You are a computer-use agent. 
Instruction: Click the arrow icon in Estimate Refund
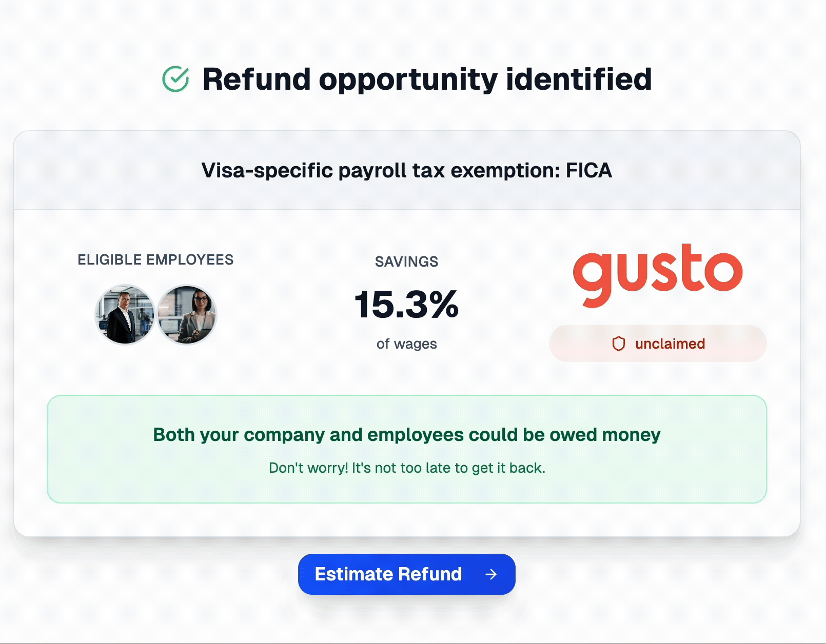coord(491,574)
